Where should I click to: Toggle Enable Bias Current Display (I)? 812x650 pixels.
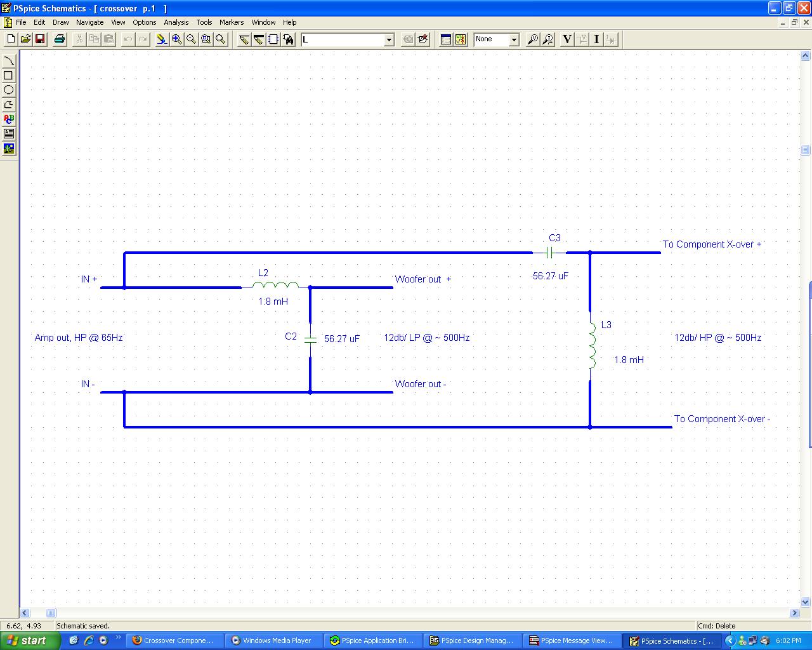(596, 39)
